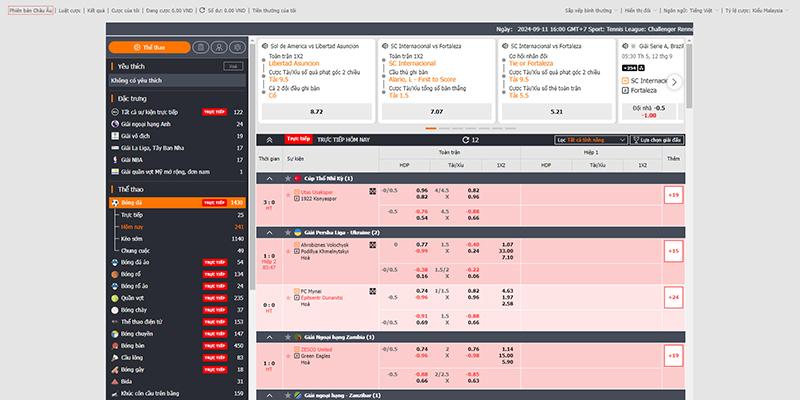800x400 pixels.
Task: Open the Ngôn ngữ: Tiếng Việt dropdown
Action: 691,11
